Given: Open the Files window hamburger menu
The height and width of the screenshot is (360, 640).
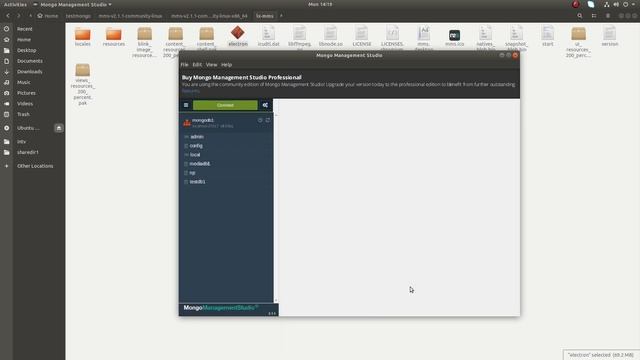Looking at the screenshot, I should tap(608, 16).
